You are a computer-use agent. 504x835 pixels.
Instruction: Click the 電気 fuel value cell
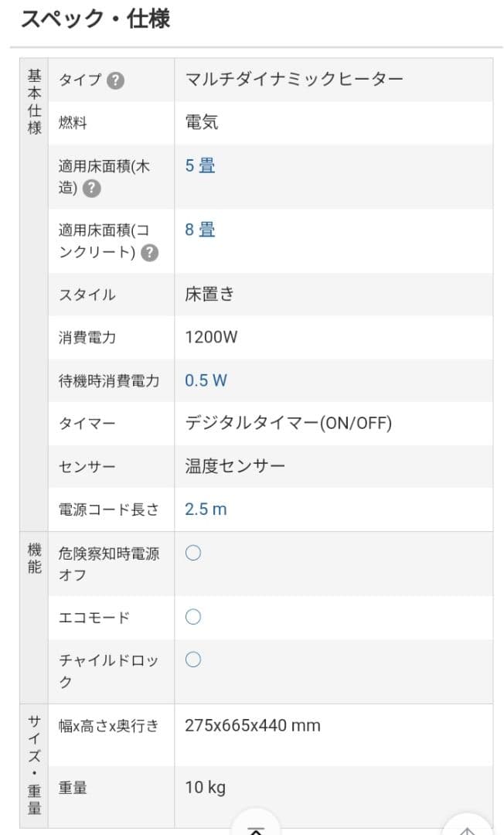[x=198, y=122]
